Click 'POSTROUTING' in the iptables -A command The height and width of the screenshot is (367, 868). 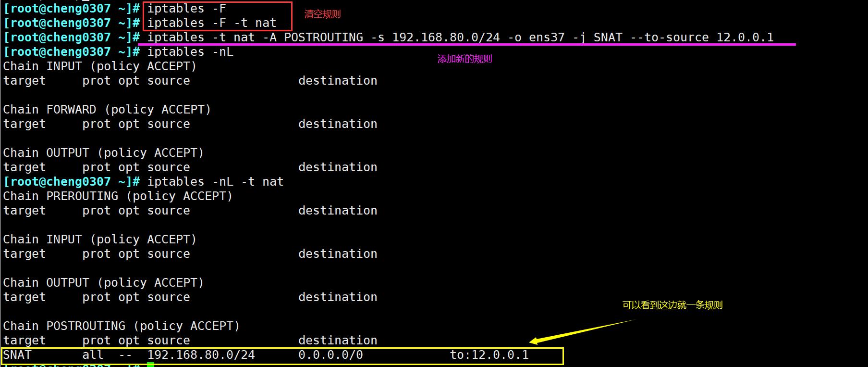coord(323,38)
